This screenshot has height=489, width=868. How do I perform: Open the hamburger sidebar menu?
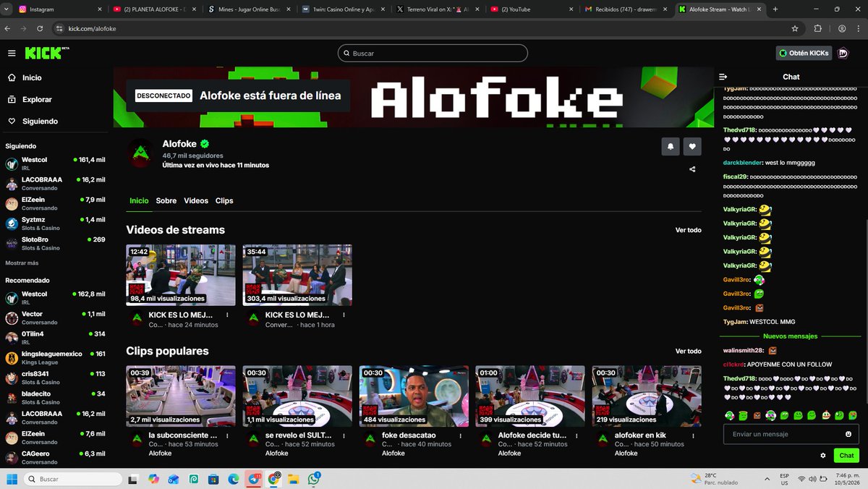coord(12,53)
